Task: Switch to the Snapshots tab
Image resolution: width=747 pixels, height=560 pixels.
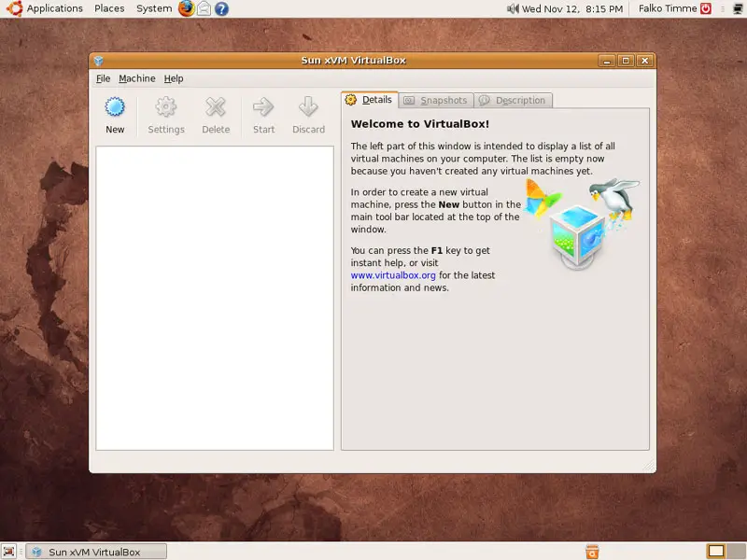Action: coord(436,101)
